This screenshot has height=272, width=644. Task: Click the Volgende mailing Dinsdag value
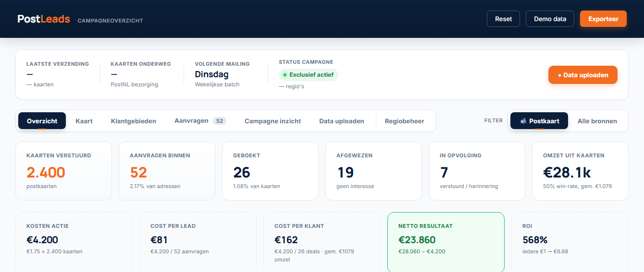tap(211, 74)
